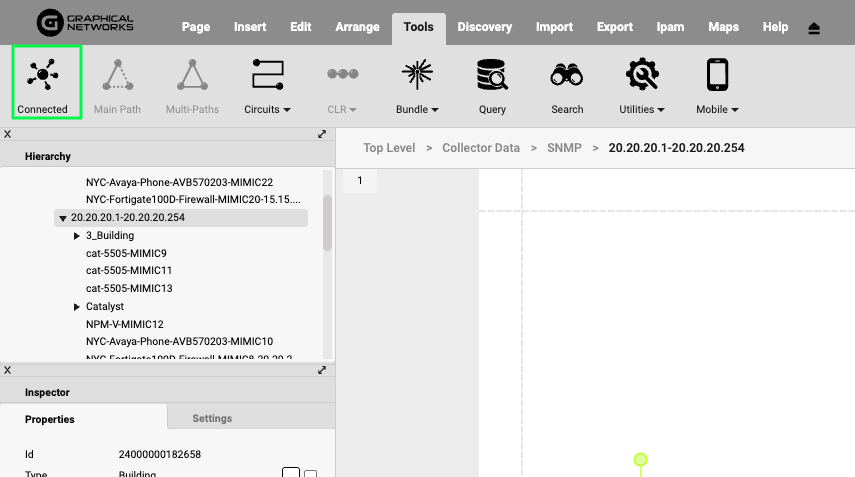Viewport: 855px width, 477px height.
Task: Click the Hierarchy panel vertical scrollbar
Action: coord(327,210)
